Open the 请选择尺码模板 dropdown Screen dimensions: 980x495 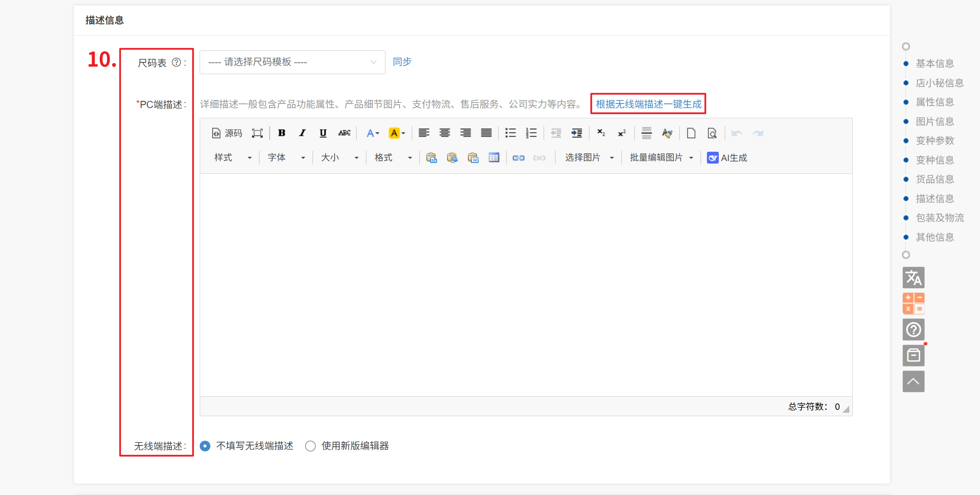[292, 62]
